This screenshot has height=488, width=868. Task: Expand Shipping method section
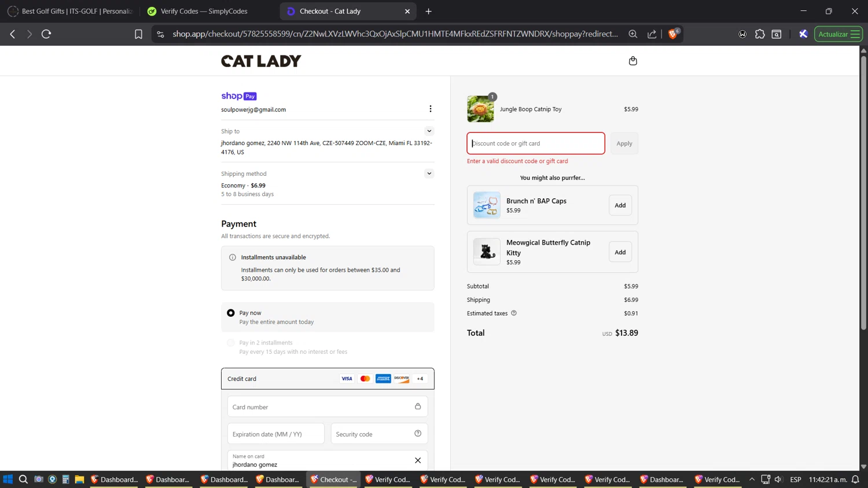point(429,173)
